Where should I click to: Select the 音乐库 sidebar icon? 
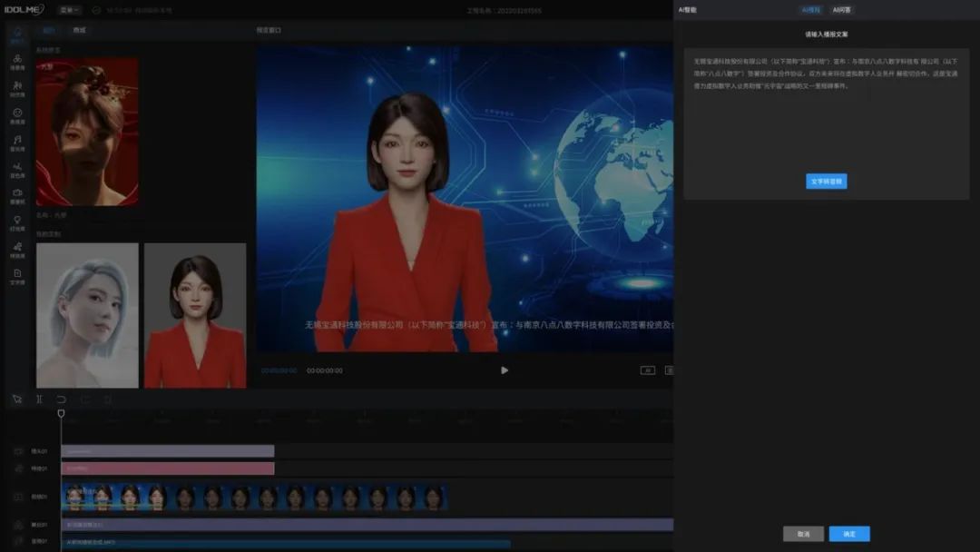[15, 137]
